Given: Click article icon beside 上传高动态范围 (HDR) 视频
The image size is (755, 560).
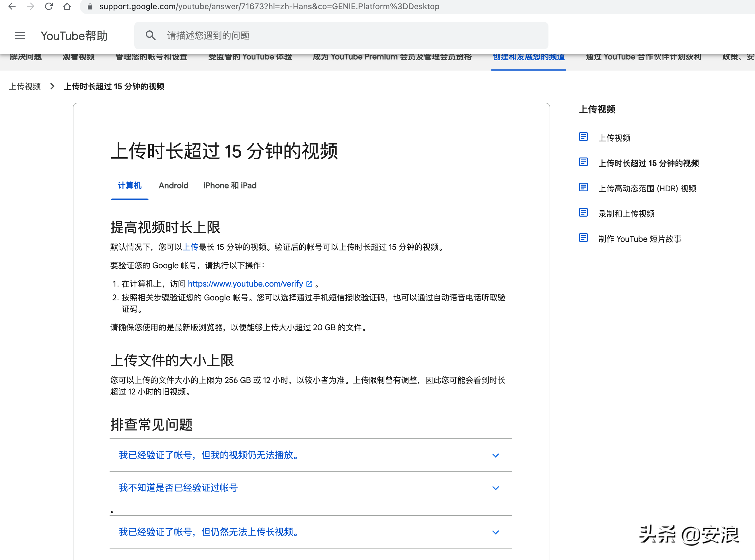Looking at the screenshot, I should pyautogui.click(x=583, y=187).
